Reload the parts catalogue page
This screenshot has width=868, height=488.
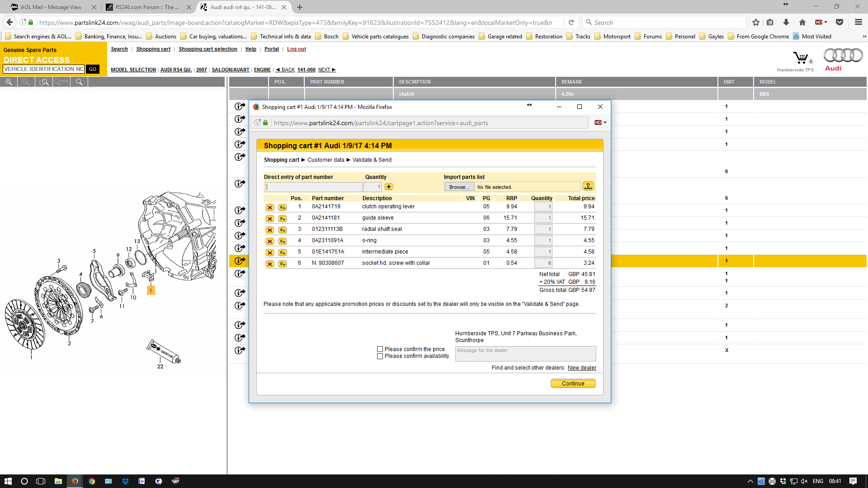571,22
